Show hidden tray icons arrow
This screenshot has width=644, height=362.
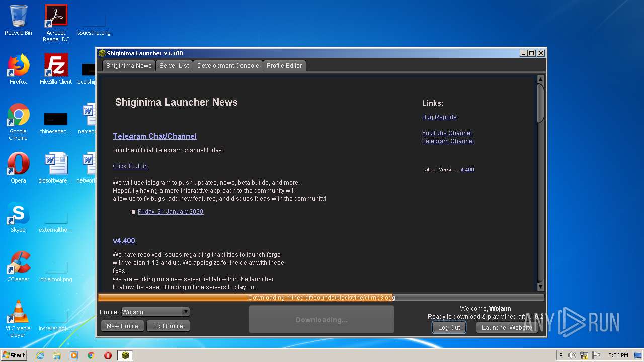tap(561, 355)
